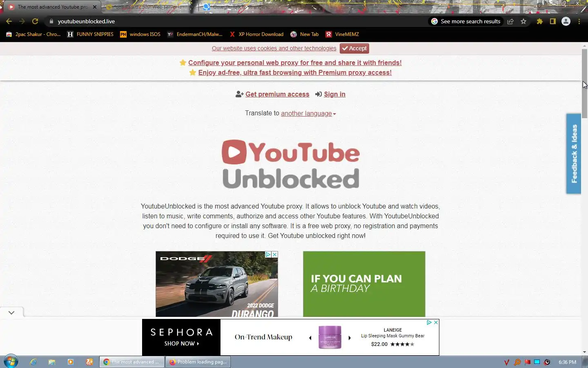Open the FUNNY SNIPPIES bookmark
The height and width of the screenshot is (368, 588).
pyautogui.click(x=90, y=34)
